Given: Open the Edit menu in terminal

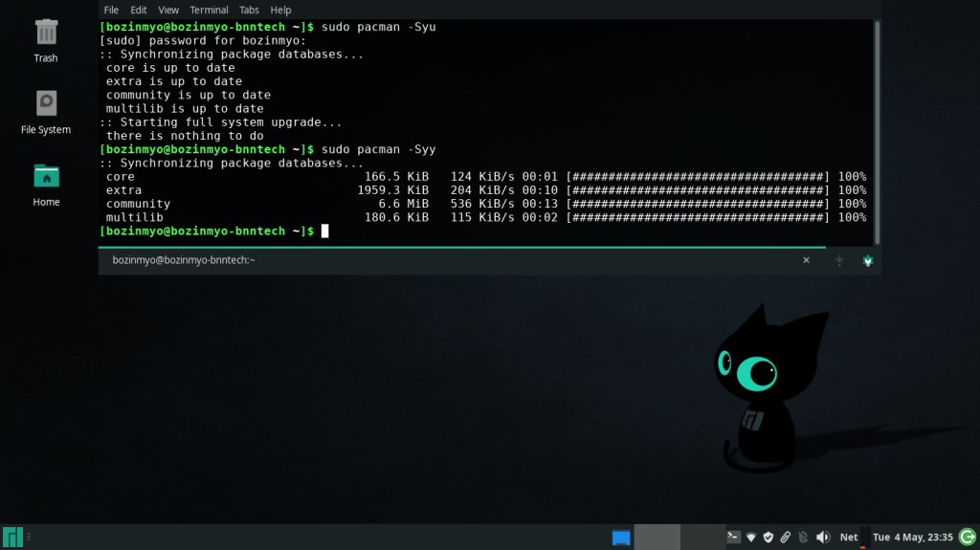Looking at the screenshot, I should [x=139, y=10].
